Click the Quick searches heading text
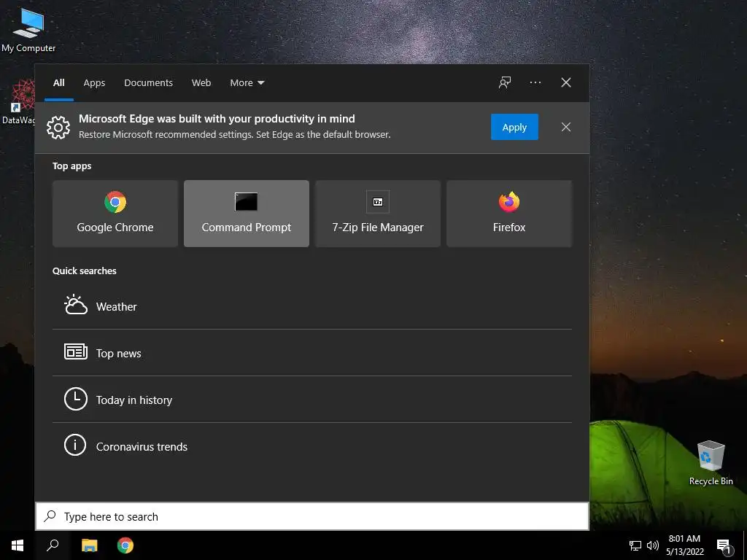This screenshot has height=560, width=747. coord(85,271)
